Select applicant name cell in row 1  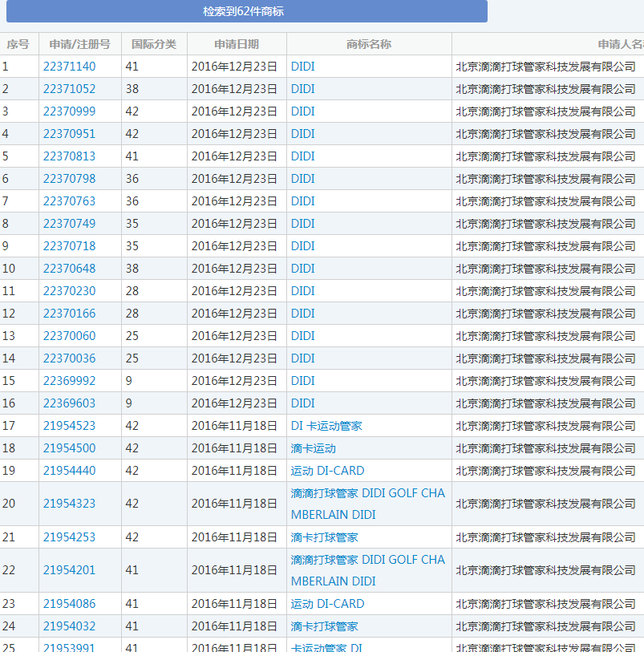coord(548,67)
